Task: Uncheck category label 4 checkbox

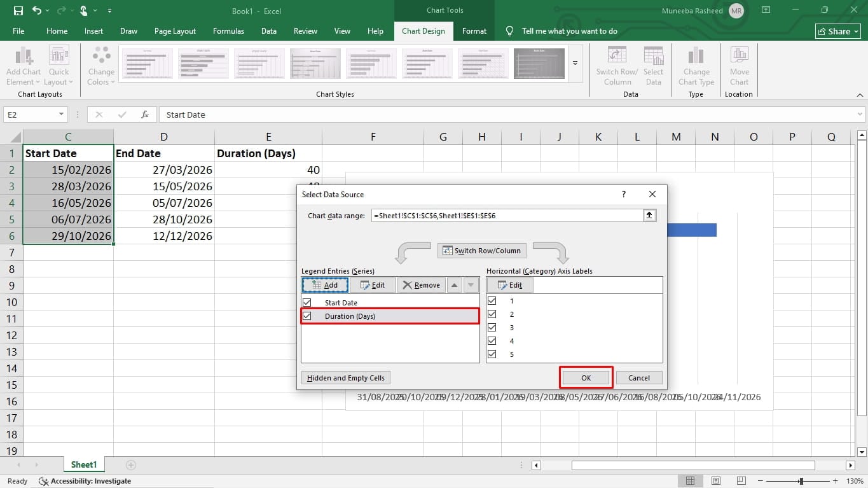Action: [492, 341]
